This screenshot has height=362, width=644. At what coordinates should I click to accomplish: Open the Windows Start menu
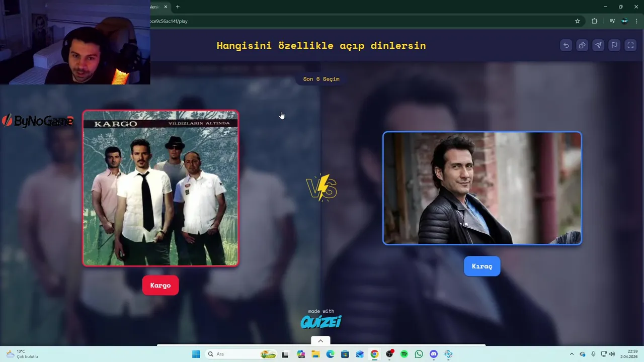[x=196, y=354]
